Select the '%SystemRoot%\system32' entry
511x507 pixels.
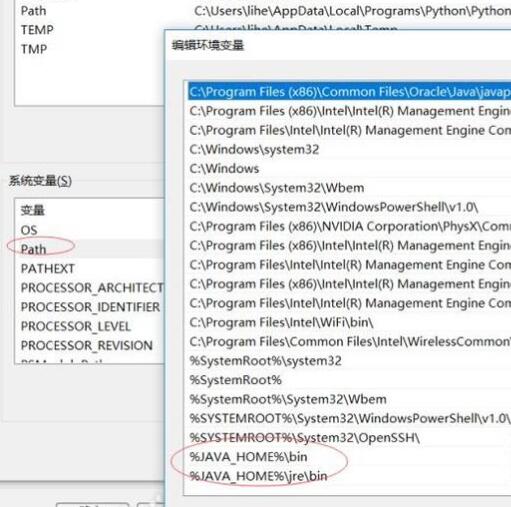click(x=349, y=361)
